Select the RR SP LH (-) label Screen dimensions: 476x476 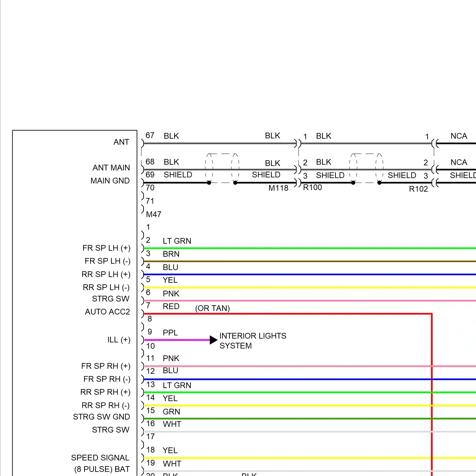(x=106, y=287)
